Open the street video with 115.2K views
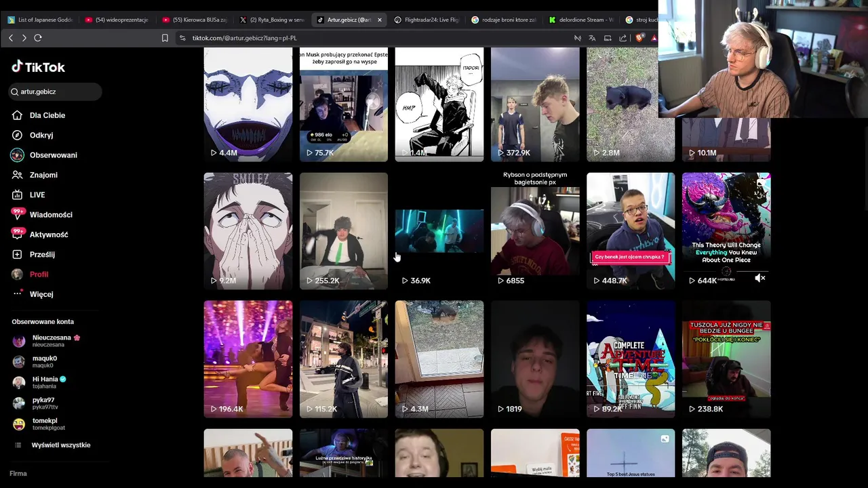This screenshot has width=868, height=488. pos(344,359)
